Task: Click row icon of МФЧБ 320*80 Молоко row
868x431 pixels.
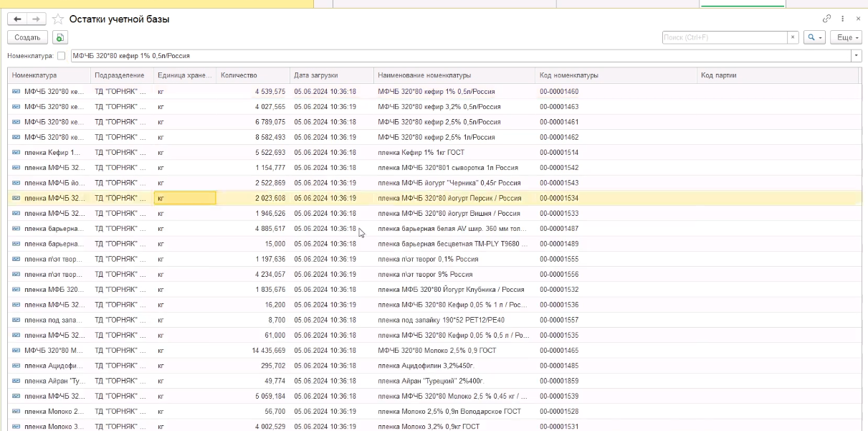Action: [16, 351]
